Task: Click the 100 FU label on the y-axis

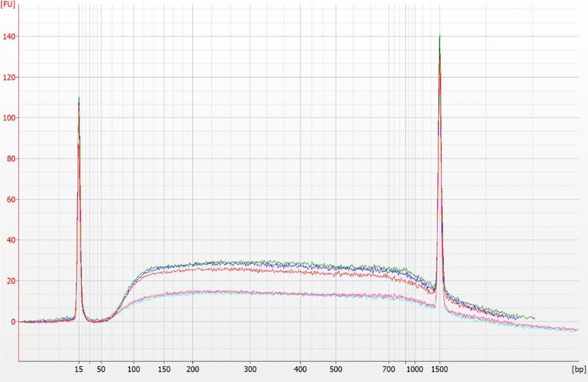Action: point(9,118)
